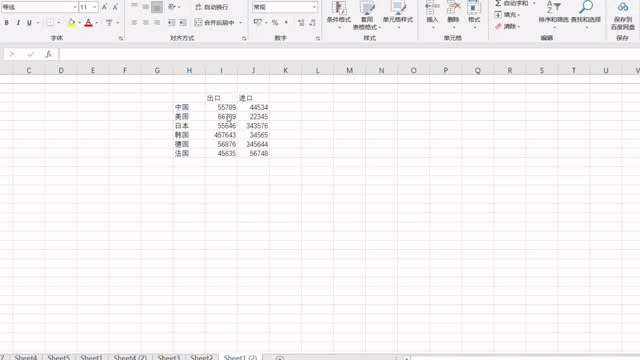640x360 pixels.
Task: Apply the yellow fill color
Action: point(71,23)
